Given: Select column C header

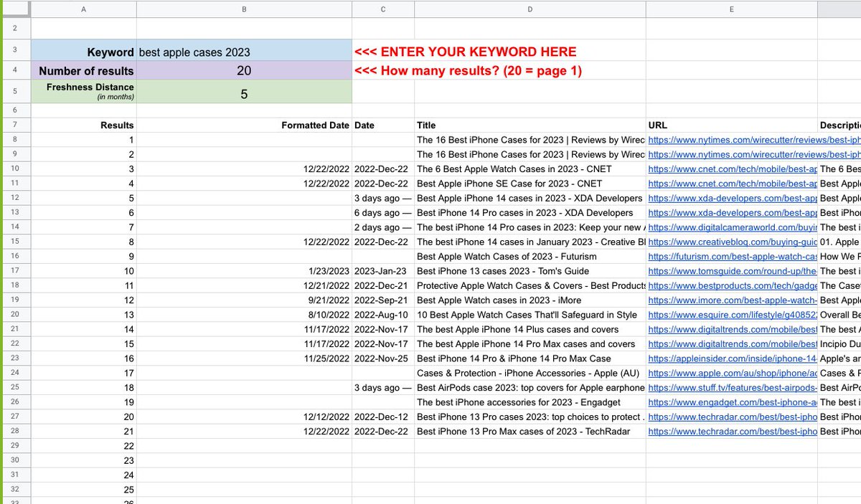Looking at the screenshot, I should point(383,9).
